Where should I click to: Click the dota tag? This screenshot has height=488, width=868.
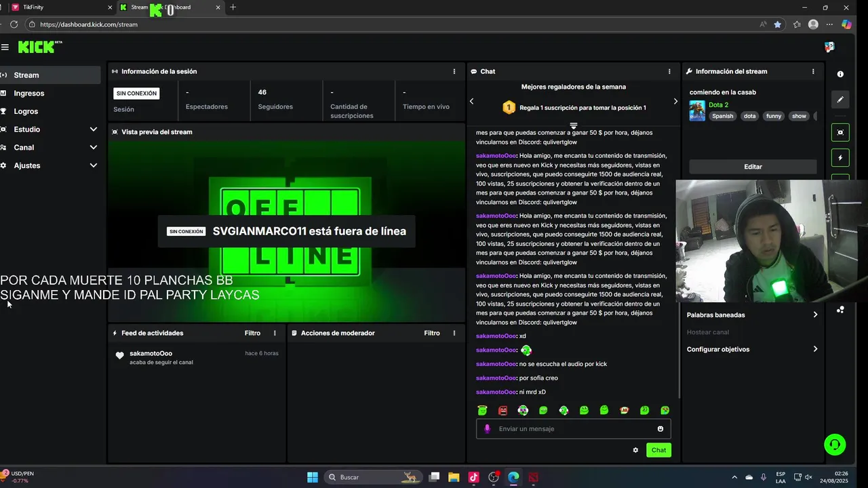(749, 116)
